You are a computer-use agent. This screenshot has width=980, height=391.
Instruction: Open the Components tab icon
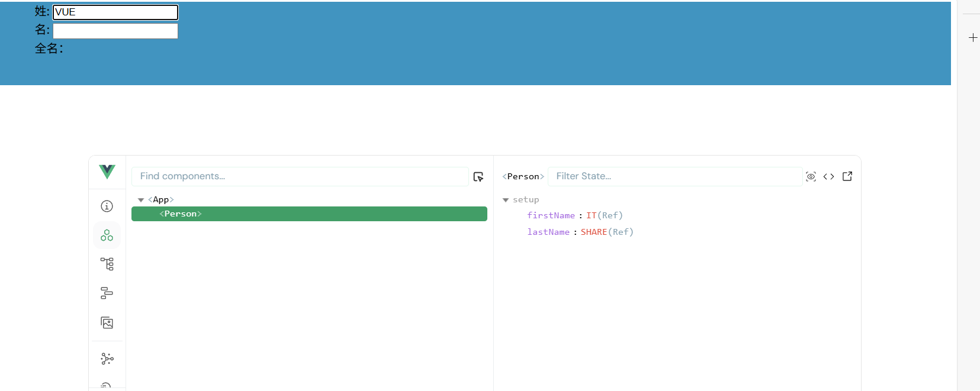click(107, 235)
